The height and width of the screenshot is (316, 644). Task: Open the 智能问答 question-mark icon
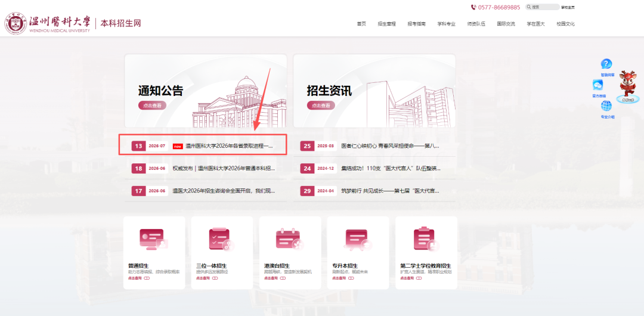pyautogui.click(x=606, y=64)
